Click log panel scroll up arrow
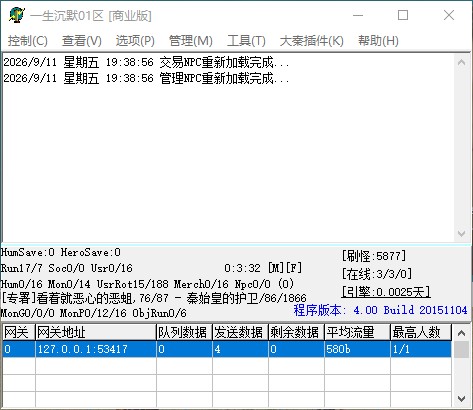This screenshot has height=410, width=473. pos(462,62)
